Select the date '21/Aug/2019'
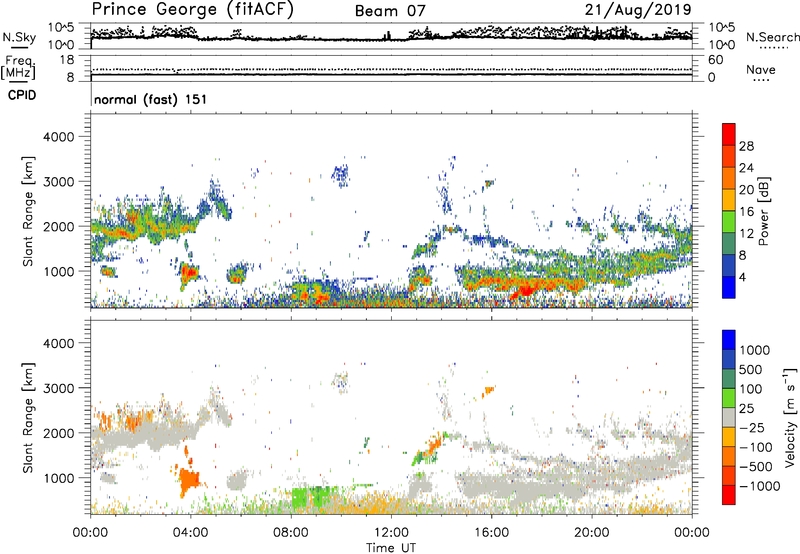This screenshot has height=554, width=800. [638, 9]
